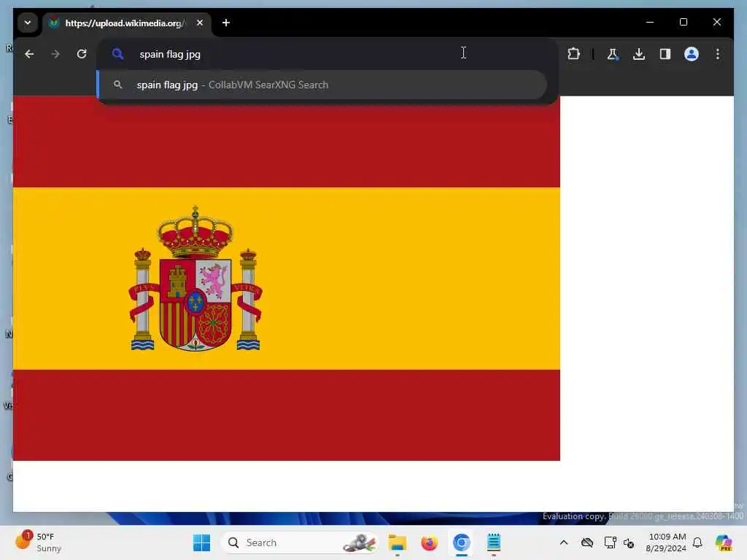Click the cloud sync-off tray icon
Viewport: 747px width, 560px height.
pos(587,542)
